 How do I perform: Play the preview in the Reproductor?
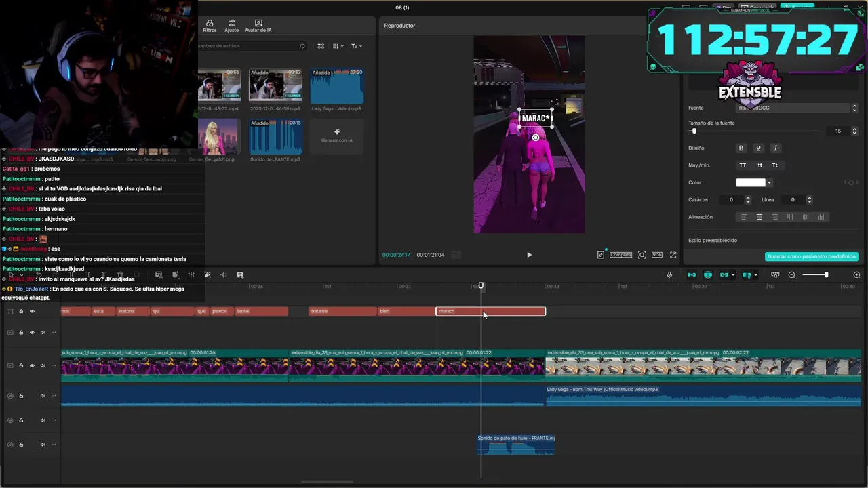click(529, 255)
